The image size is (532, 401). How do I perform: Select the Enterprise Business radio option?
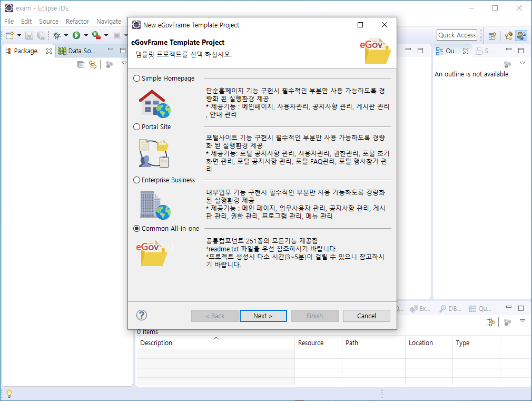click(164, 180)
